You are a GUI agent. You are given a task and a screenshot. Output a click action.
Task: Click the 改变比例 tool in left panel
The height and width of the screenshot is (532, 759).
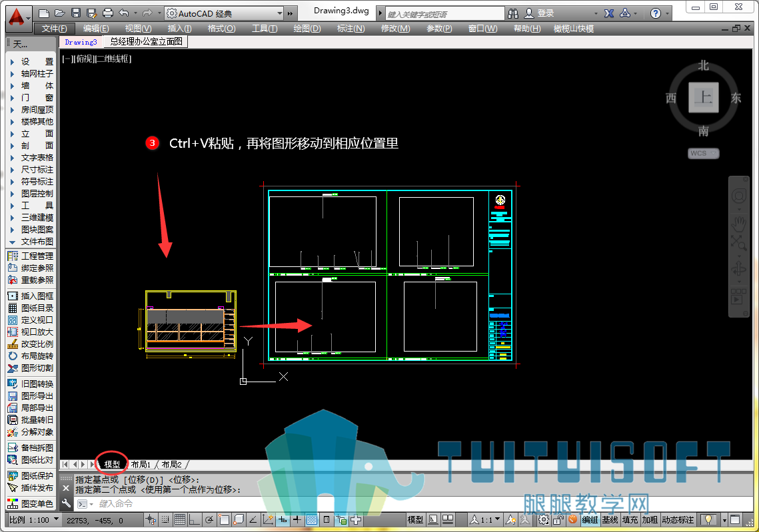(x=31, y=344)
